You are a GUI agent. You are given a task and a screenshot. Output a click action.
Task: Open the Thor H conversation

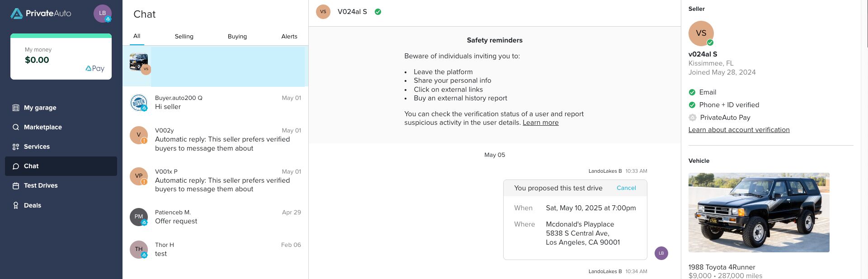tap(215, 250)
